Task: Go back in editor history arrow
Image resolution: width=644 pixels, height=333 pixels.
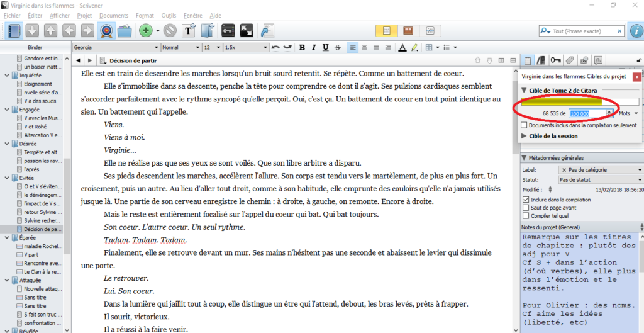Action: [x=78, y=60]
